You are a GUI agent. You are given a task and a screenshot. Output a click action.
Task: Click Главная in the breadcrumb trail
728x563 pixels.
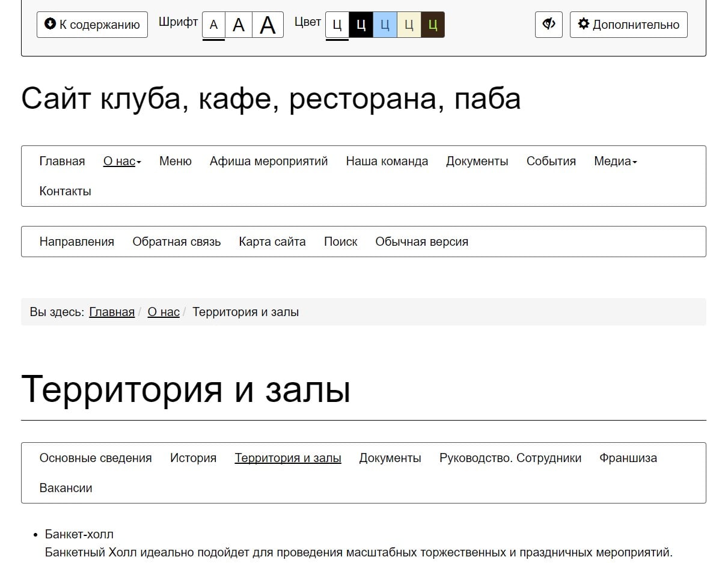point(112,312)
